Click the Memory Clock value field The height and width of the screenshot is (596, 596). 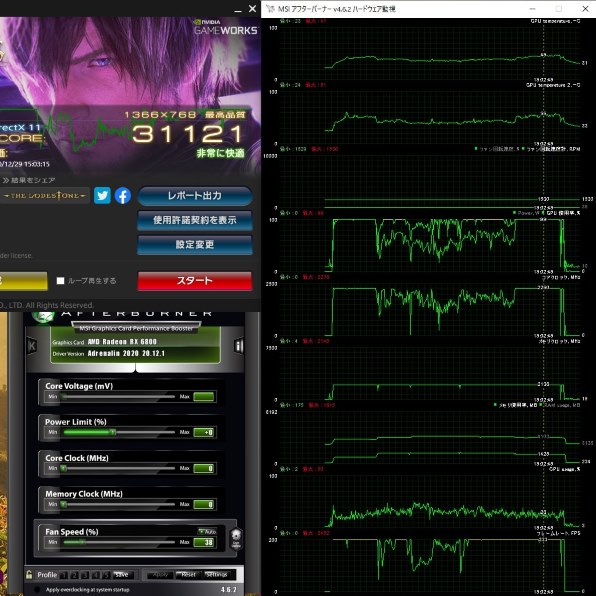[204, 504]
